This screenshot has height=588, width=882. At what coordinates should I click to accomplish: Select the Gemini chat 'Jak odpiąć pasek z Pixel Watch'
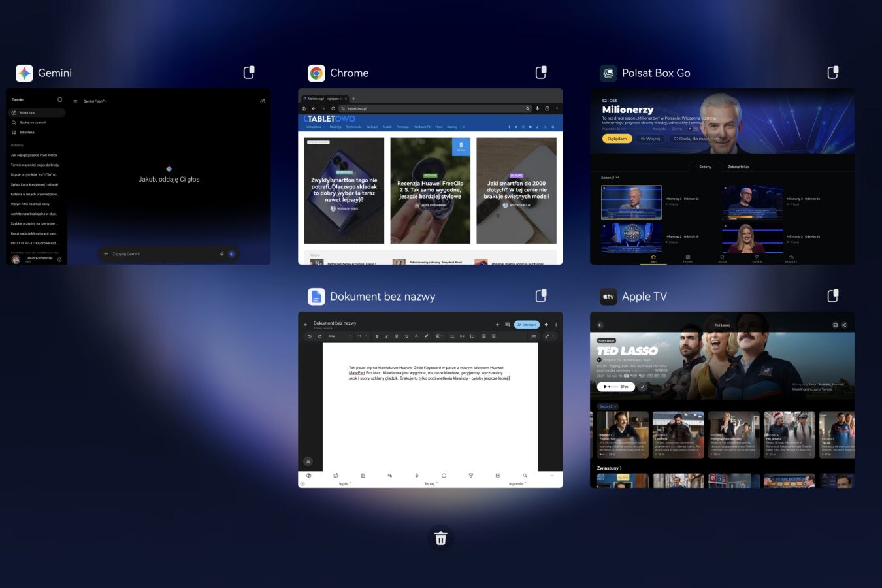pos(34,155)
